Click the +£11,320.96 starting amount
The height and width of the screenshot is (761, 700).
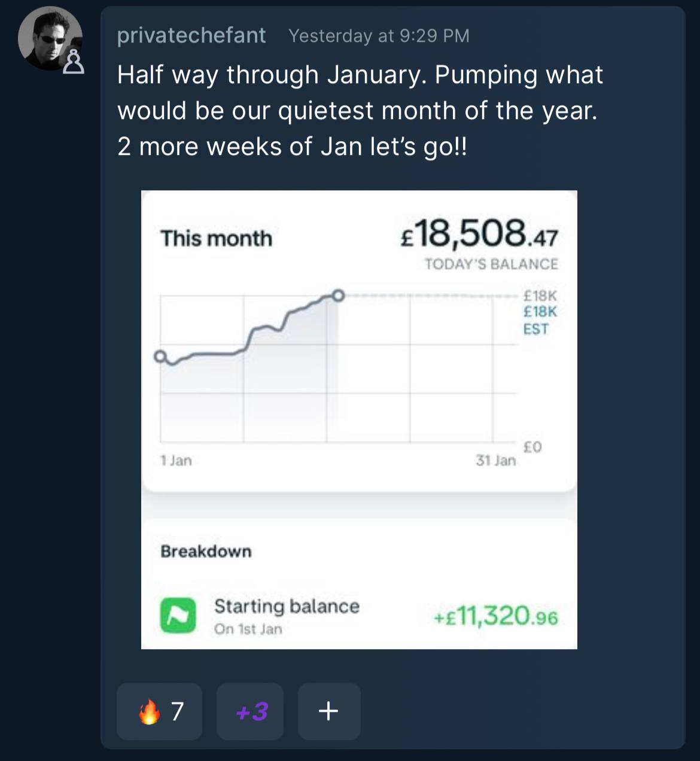click(x=495, y=616)
